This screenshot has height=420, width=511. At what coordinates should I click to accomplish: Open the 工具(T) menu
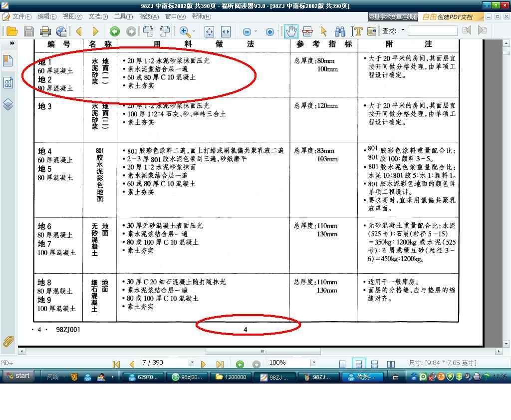click(123, 16)
